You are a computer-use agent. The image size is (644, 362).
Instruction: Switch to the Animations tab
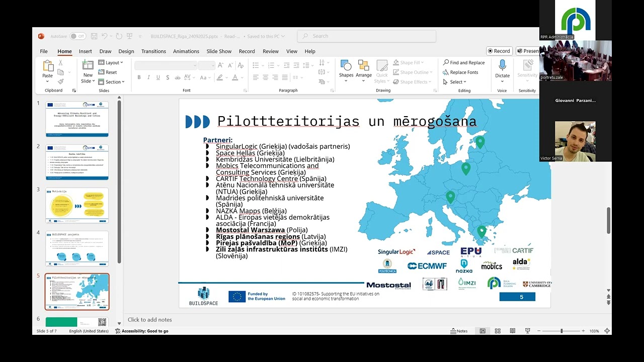click(186, 51)
